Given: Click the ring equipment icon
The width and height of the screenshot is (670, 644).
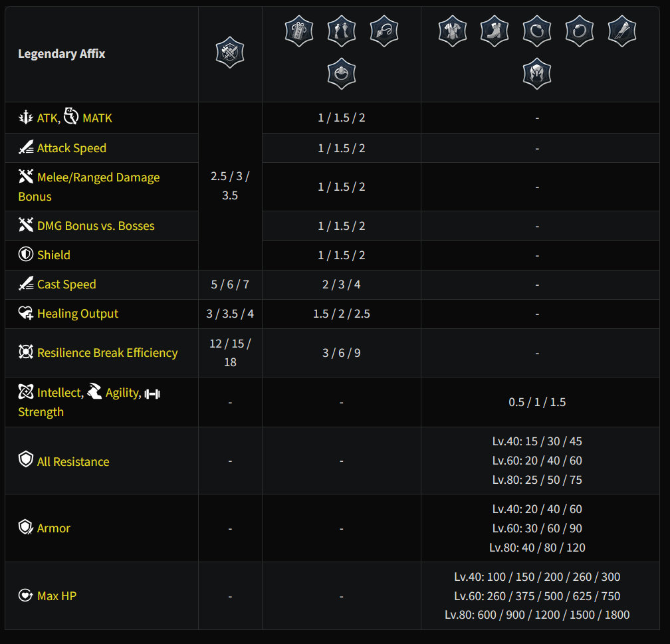Looking at the screenshot, I should (342, 74).
